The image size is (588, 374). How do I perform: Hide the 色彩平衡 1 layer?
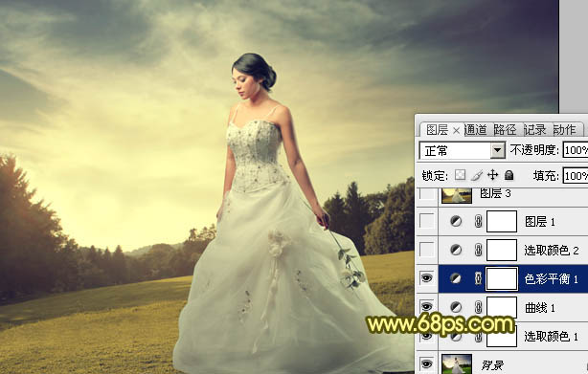427,278
